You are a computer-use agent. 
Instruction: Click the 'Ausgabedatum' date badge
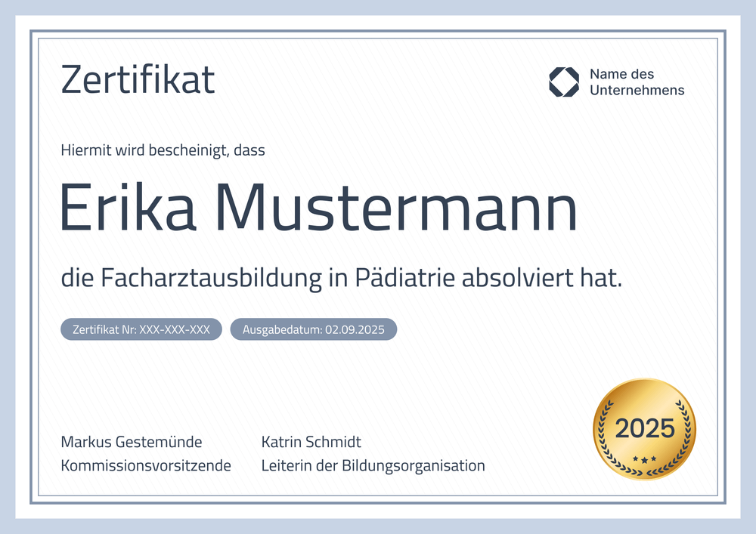(313, 329)
